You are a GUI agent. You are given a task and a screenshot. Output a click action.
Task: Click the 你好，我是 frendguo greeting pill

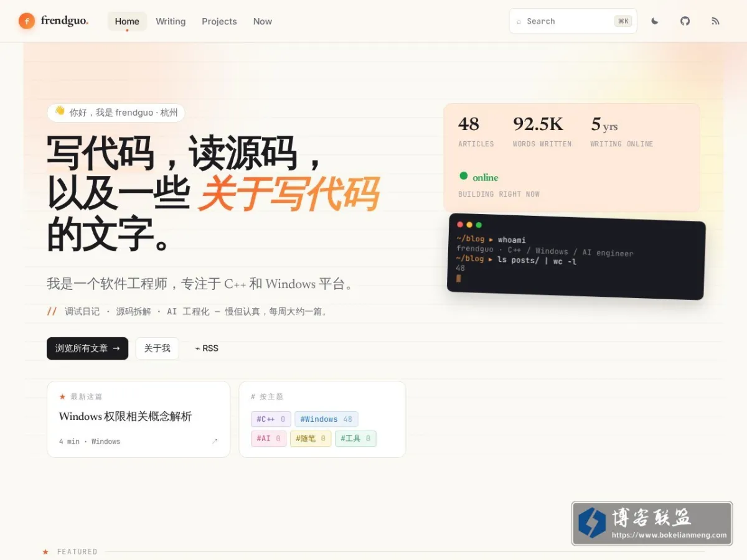[116, 113]
